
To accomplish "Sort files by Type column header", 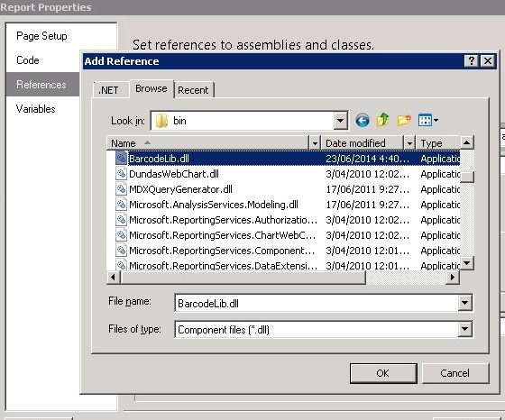I will coord(438,143).
